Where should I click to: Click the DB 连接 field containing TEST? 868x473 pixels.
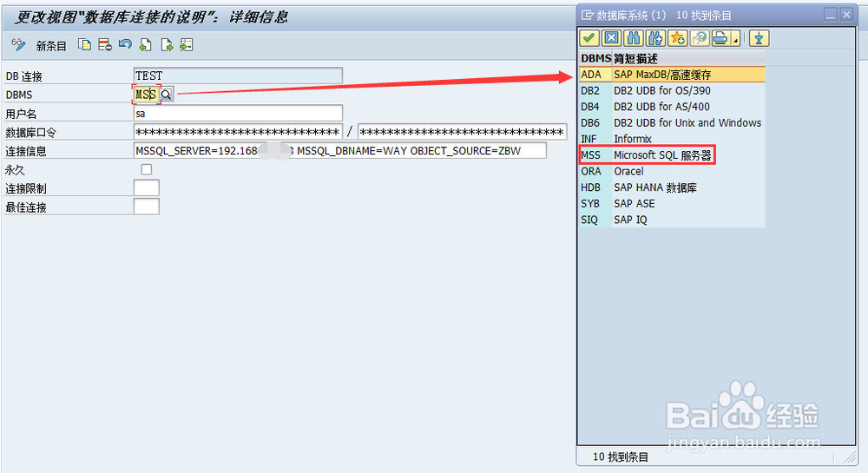[238, 76]
